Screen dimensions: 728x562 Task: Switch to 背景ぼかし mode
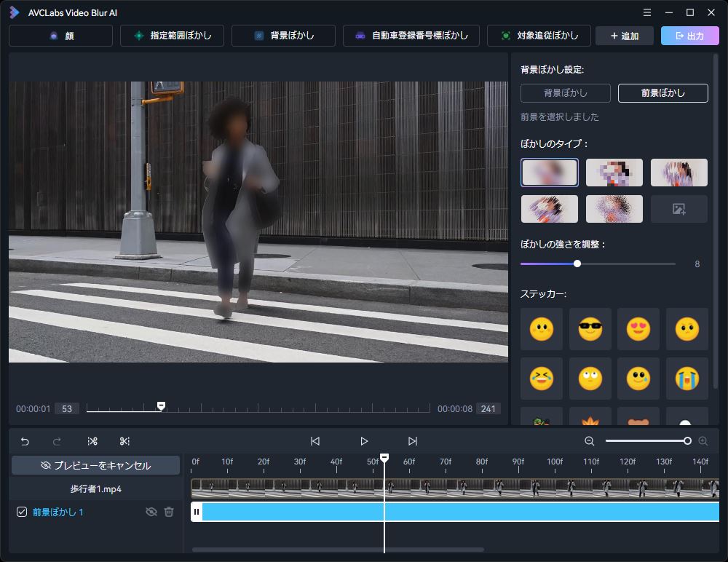[566, 93]
